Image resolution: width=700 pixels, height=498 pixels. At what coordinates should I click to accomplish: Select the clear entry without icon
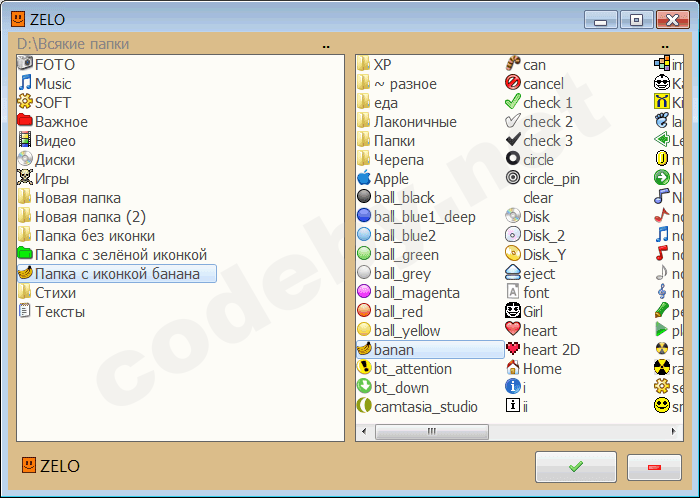(538, 198)
